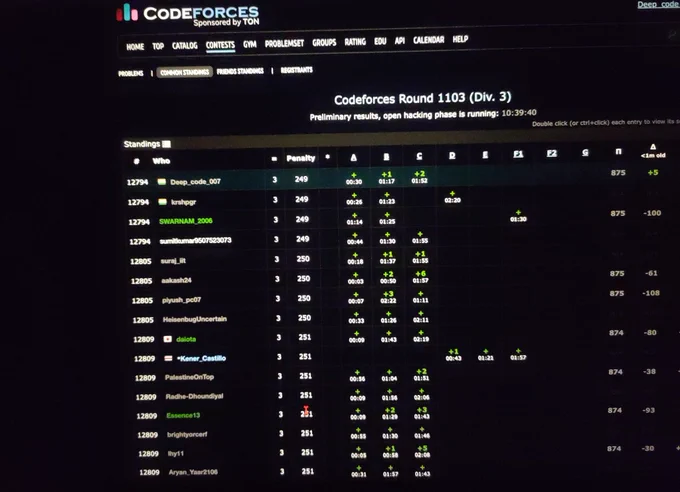Open the CATALOG menu item

coord(185,46)
